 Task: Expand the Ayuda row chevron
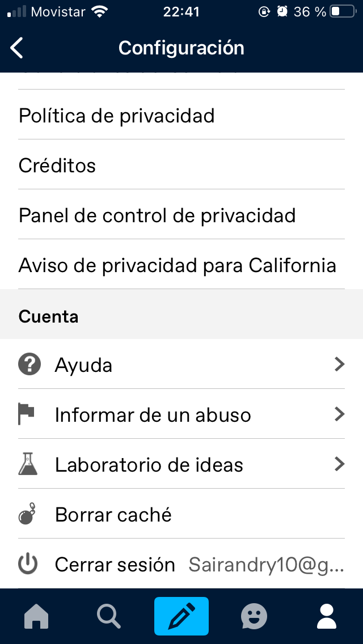click(x=339, y=365)
